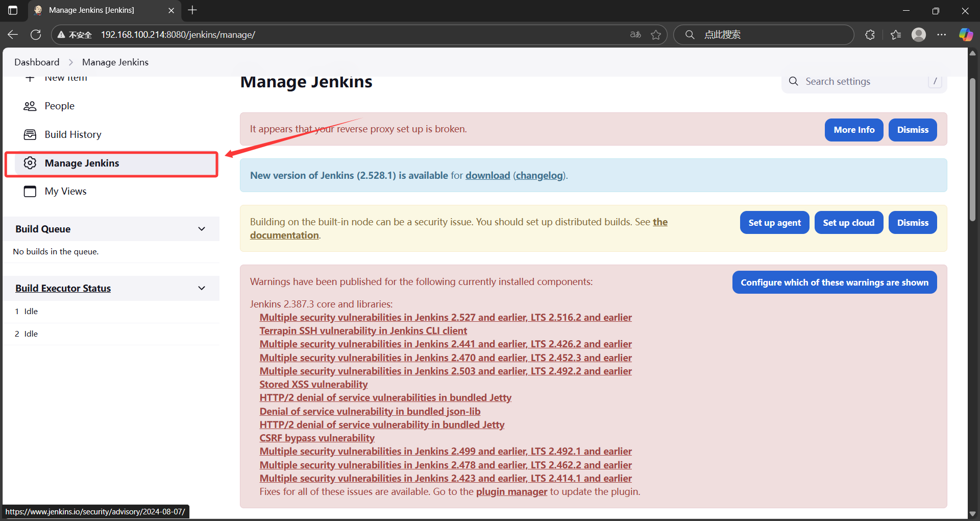Click executor 1 Idle row
980x521 pixels.
click(x=111, y=311)
